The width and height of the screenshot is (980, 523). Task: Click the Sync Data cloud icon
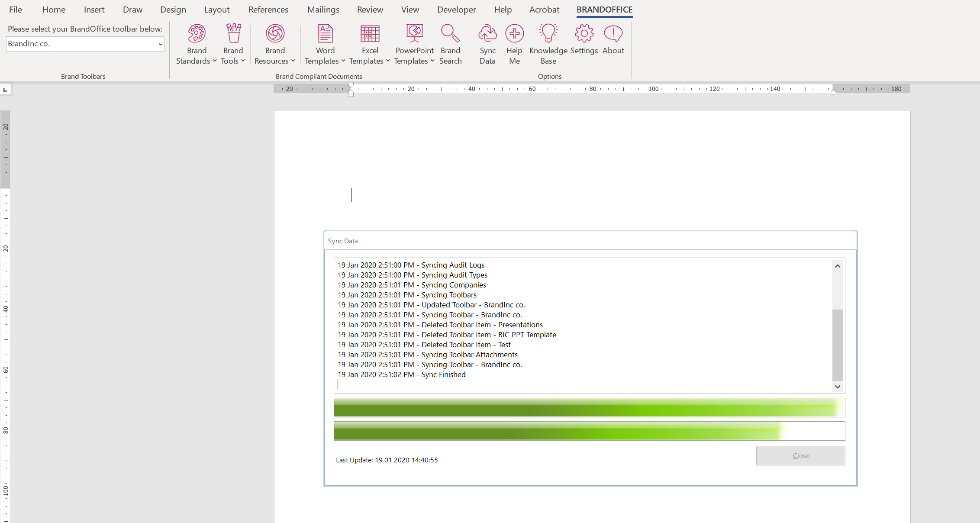[487, 33]
